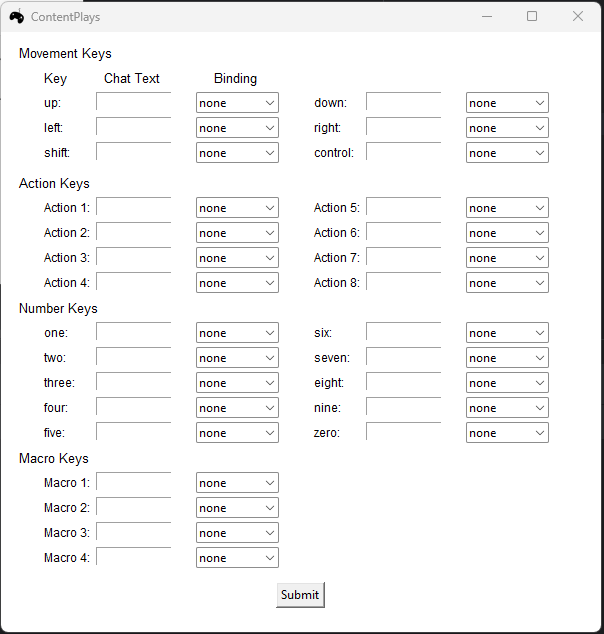The image size is (604, 634).
Task: Open Action 8 binding combo box
Action: pos(507,283)
